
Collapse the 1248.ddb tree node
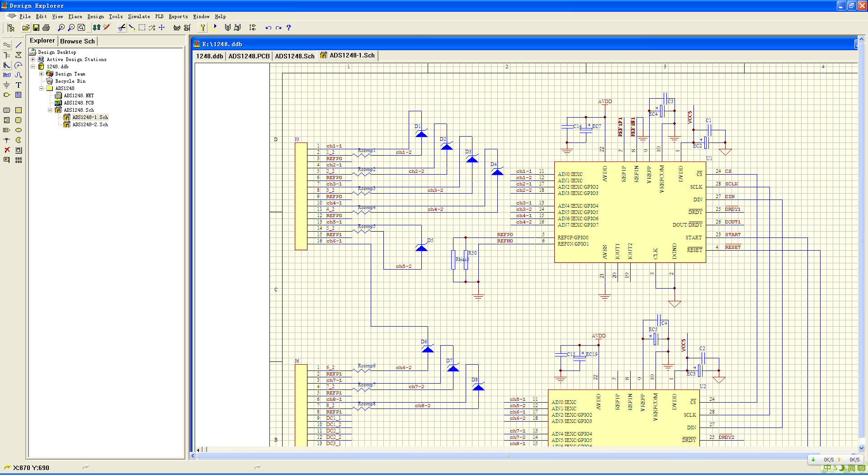(33, 66)
